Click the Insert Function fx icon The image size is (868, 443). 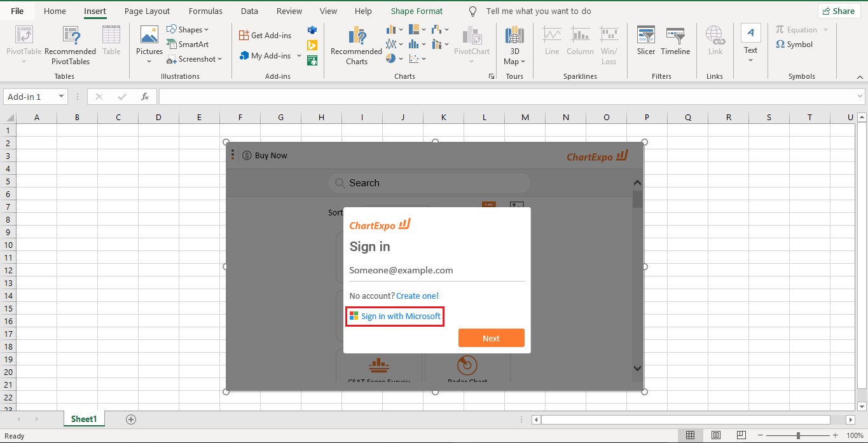[145, 97]
